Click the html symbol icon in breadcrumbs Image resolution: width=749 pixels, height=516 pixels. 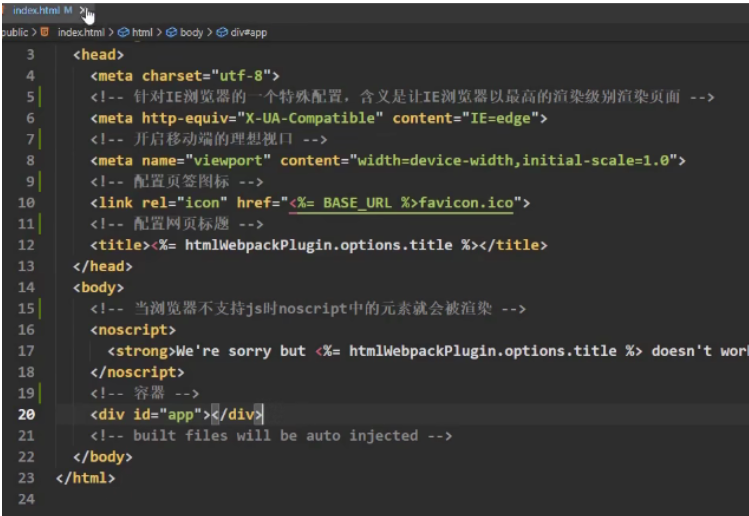point(122,32)
